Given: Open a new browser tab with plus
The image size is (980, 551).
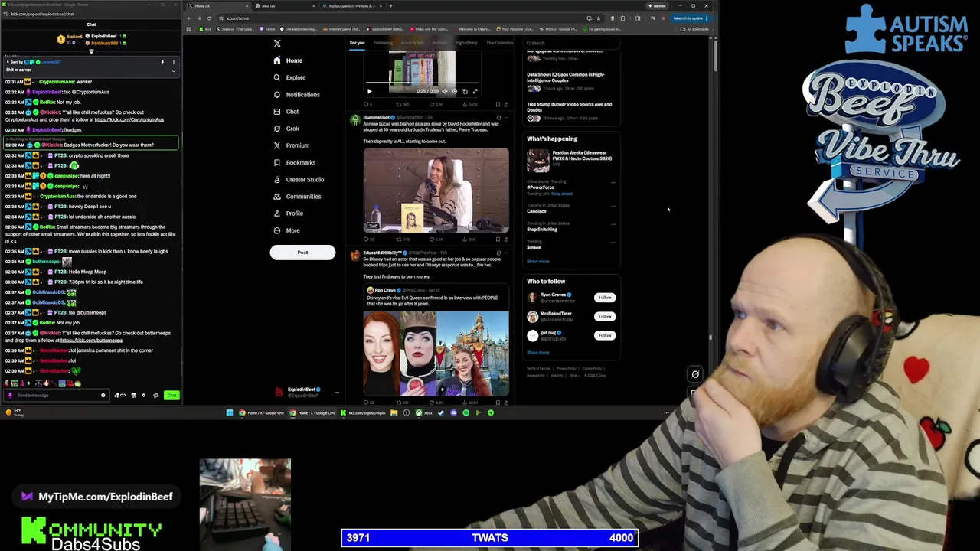Looking at the screenshot, I should point(390,6).
